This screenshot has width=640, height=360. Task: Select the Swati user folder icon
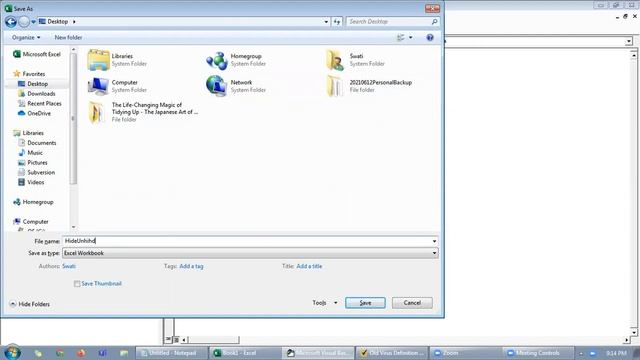pos(335,60)
